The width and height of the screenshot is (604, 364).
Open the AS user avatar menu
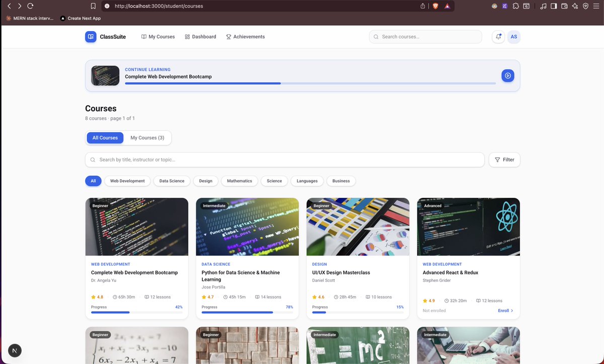[514, 37]
